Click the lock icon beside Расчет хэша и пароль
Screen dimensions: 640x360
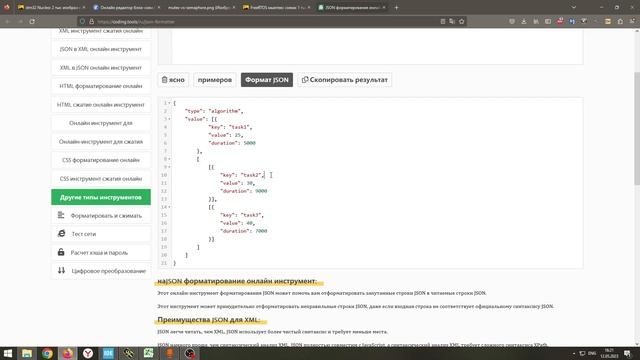point(61,252)
